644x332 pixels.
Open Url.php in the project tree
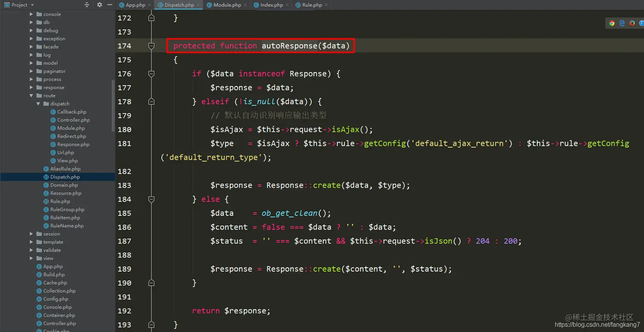click(x=66, y=152)
